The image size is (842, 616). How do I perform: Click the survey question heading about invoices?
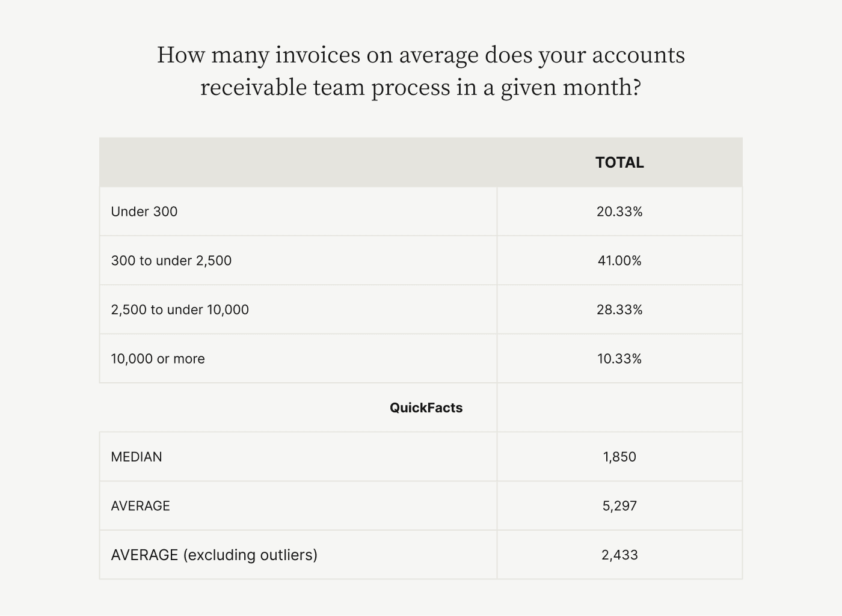[421, 70]
